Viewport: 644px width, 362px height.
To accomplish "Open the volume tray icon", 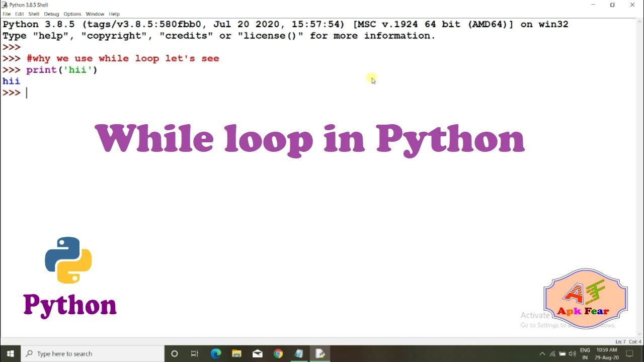I will [x=572, y=353].
